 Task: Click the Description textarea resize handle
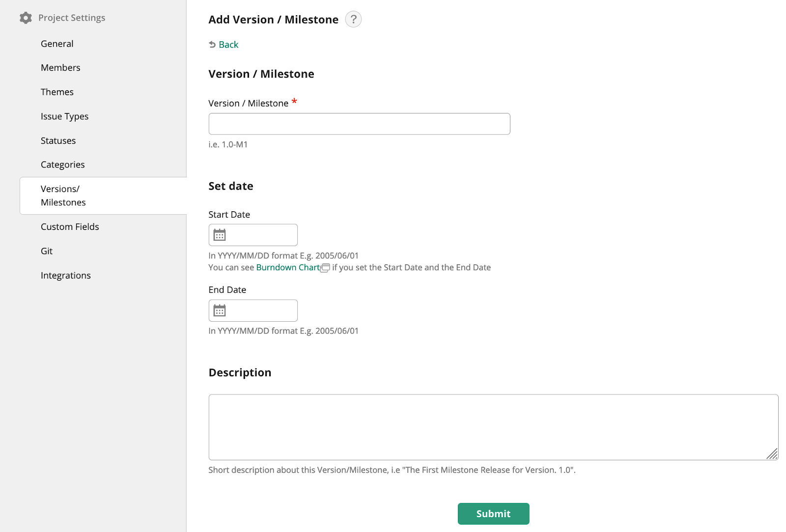click(772, 454)
